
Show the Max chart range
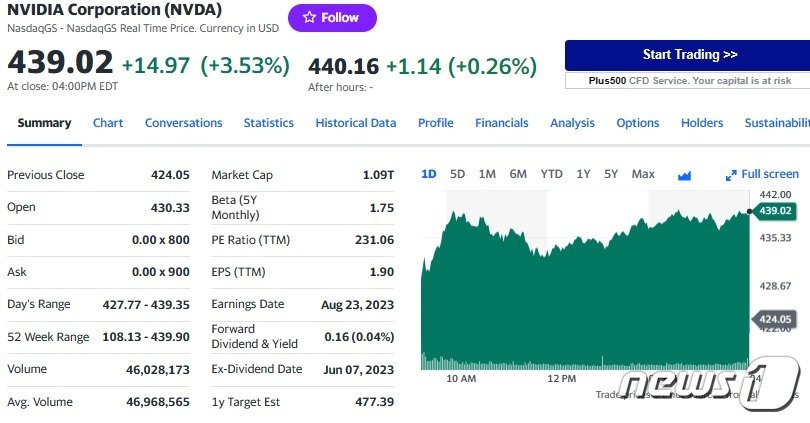click(x=643, y=174)
